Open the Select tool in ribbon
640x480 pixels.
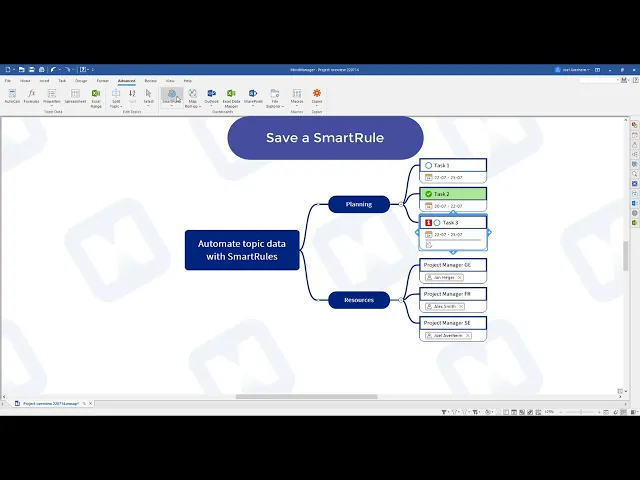point(149,96)
